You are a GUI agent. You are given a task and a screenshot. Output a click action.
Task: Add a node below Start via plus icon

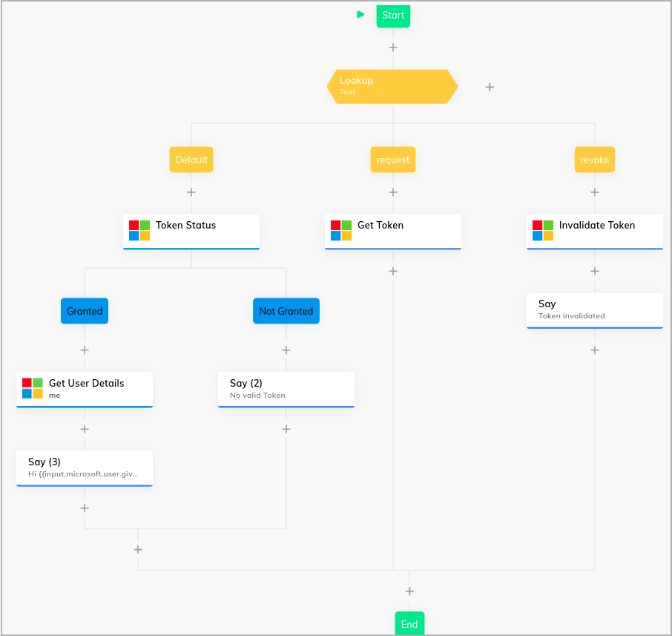coord(393,47)
